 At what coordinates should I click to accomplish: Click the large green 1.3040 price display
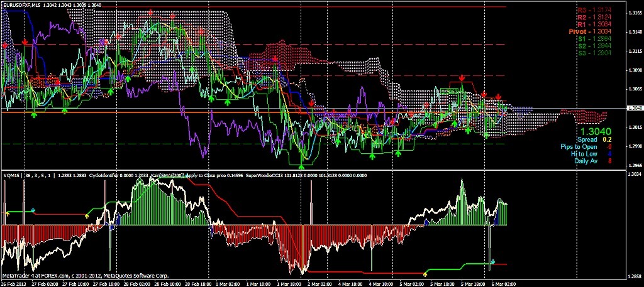click(x=594, y=131)
